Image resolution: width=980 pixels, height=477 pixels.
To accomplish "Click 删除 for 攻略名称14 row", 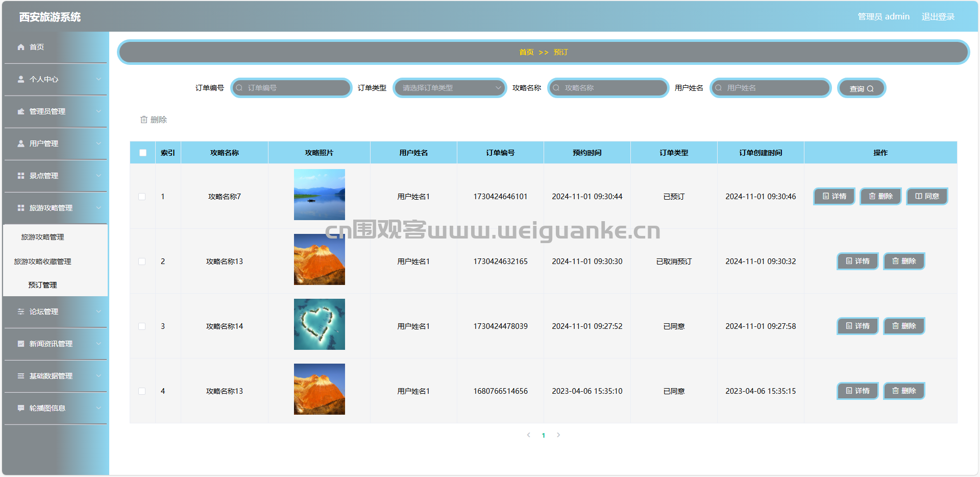I will (904, 326).
